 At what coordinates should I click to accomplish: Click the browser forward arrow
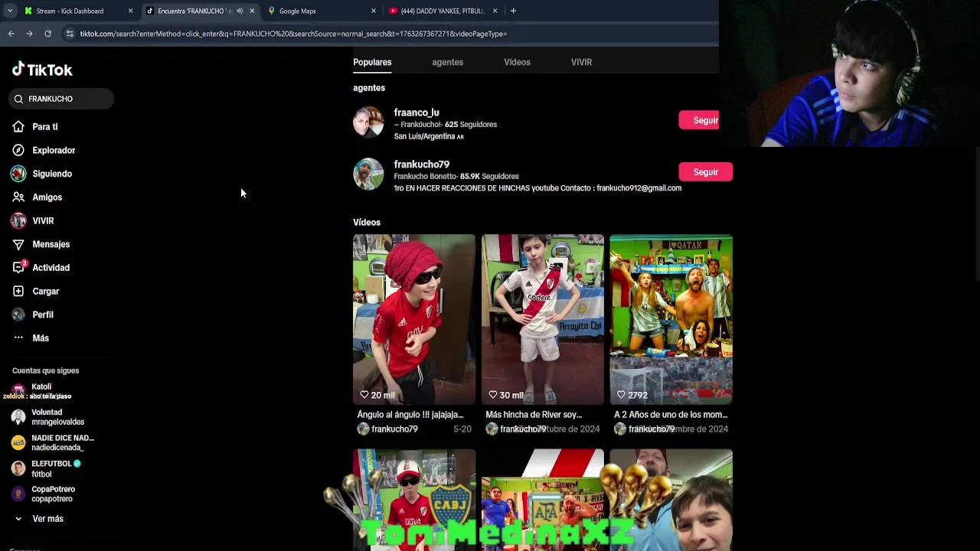point(29,34)
